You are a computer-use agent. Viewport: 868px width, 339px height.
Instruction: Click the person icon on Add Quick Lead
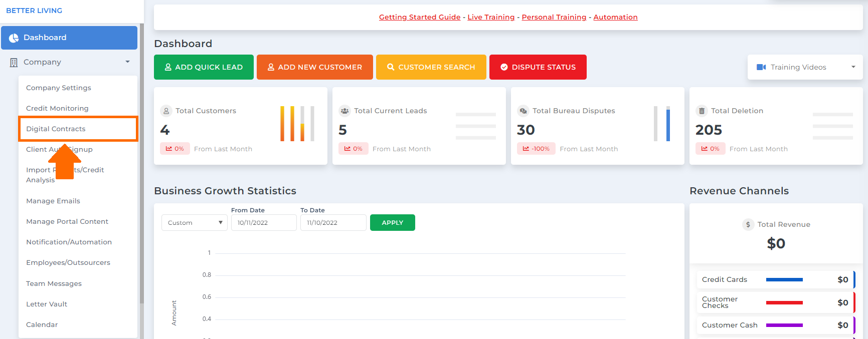point(168,67)
